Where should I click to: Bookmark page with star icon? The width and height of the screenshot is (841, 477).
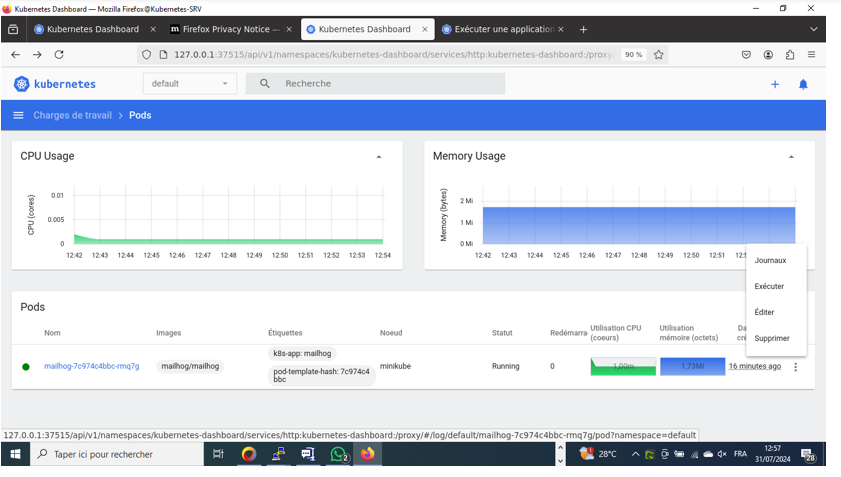[658, 55]
